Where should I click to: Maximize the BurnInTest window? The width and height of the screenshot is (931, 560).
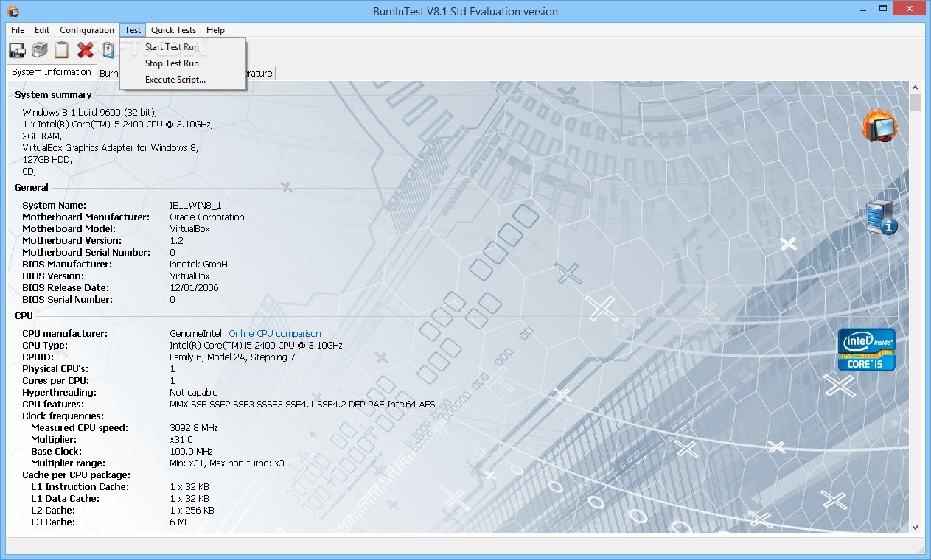882,8
